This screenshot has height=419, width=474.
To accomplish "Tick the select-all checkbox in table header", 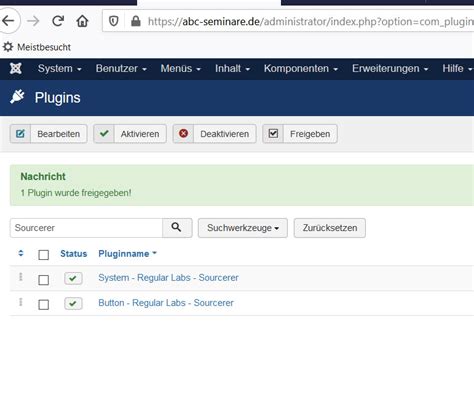I will point(44,255).
